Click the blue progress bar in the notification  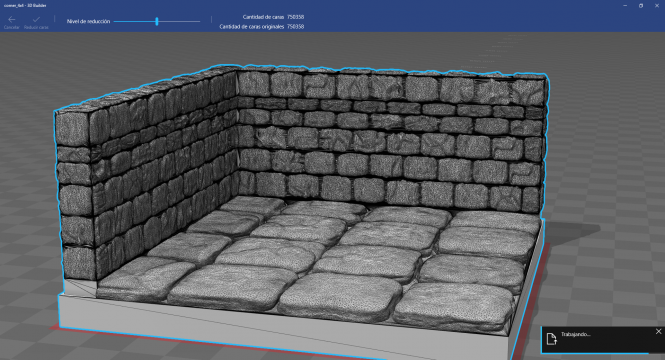(x=595, y=353)
